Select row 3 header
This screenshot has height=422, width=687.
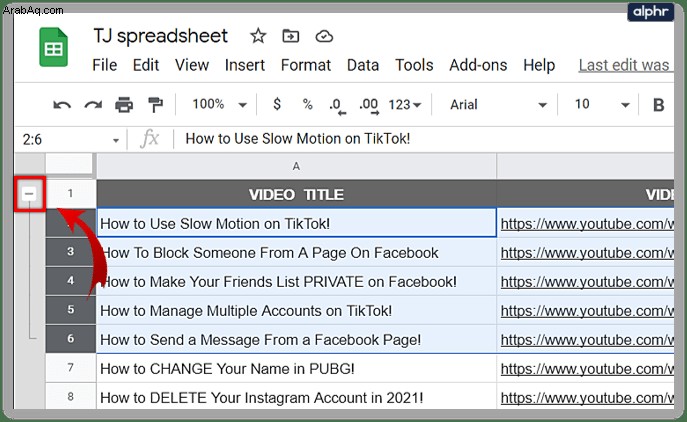[71, 252]
